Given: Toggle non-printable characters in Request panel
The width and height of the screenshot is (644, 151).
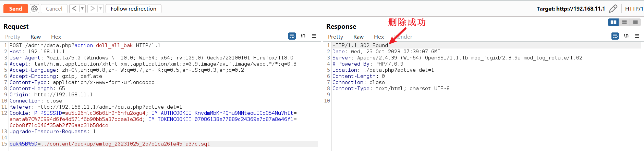Looking at the screenshot, I should pos(303,36).
